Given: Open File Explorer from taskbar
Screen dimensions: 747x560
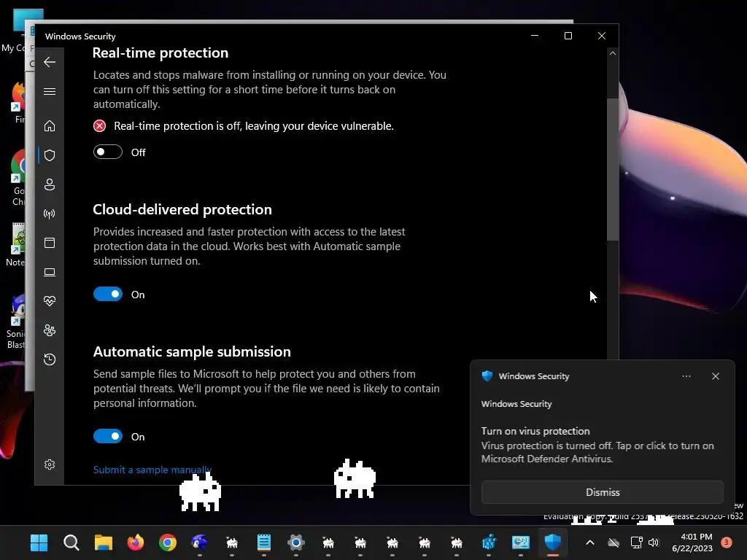Looking at the screenshot, I should click(x=104, y=542).
